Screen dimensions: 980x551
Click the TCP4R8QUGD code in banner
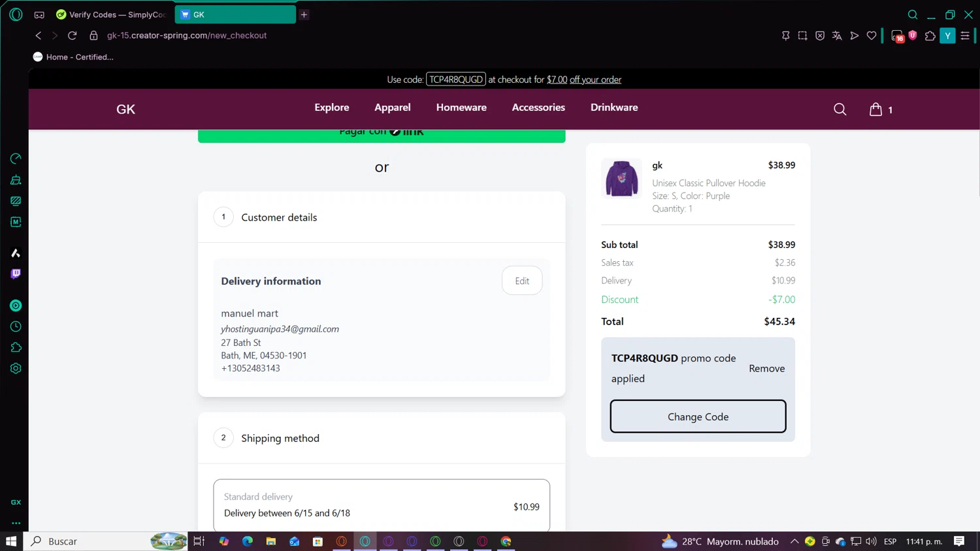pos(456,80)
